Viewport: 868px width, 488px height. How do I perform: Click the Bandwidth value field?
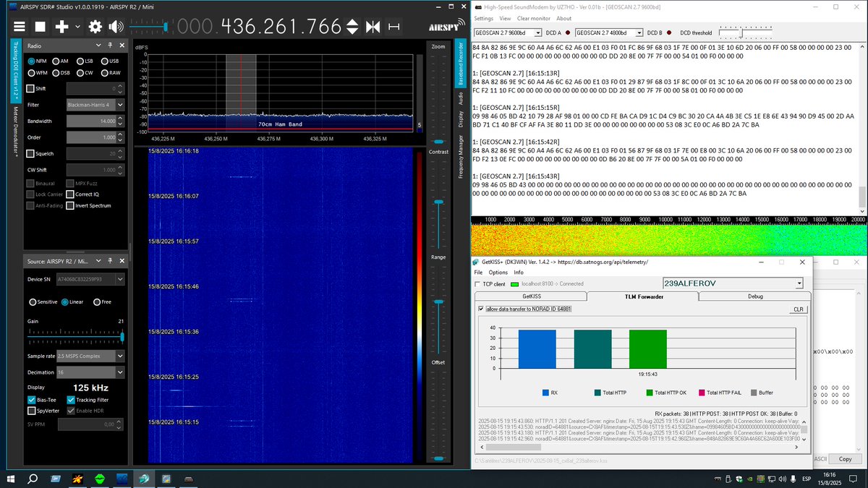[x=90, y=121]
